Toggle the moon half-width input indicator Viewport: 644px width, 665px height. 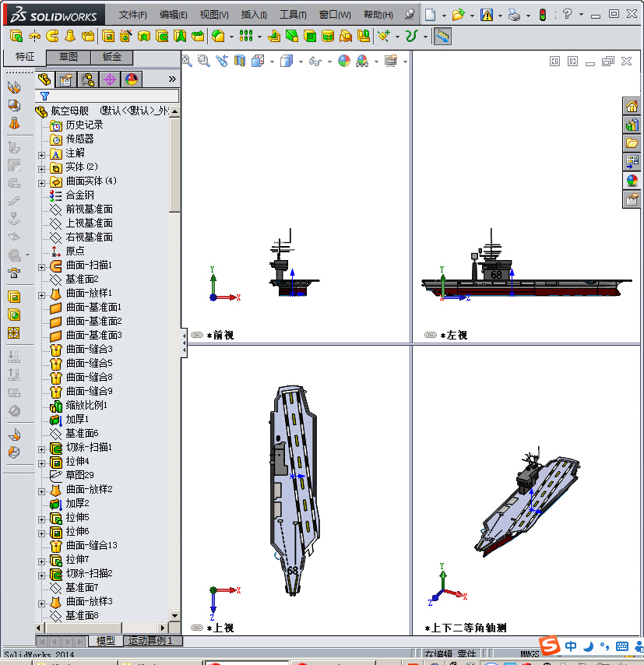click(588, 646)
